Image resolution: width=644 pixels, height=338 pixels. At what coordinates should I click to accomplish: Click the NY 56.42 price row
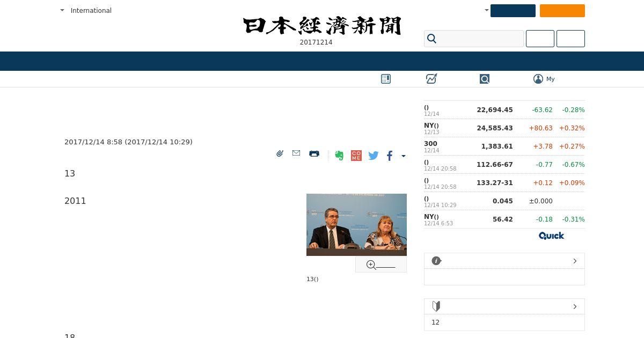click(504, 219)
